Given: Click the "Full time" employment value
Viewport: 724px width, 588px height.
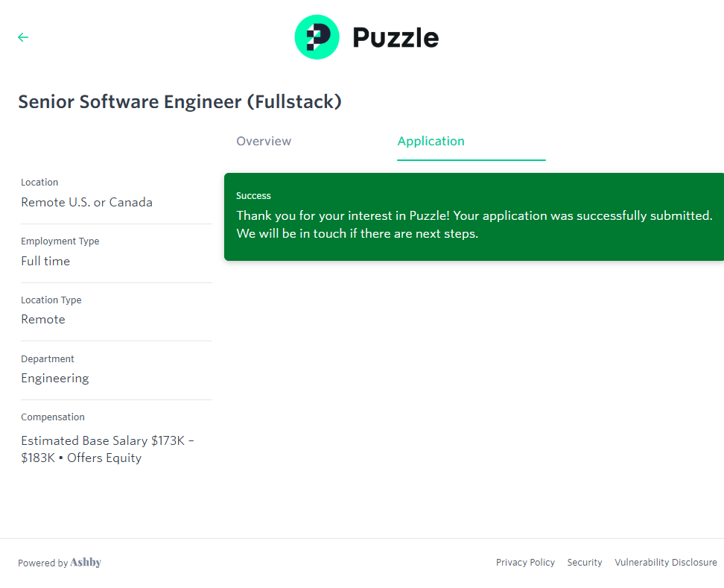Looking at the screenshot, I should [x=45, y=261].
